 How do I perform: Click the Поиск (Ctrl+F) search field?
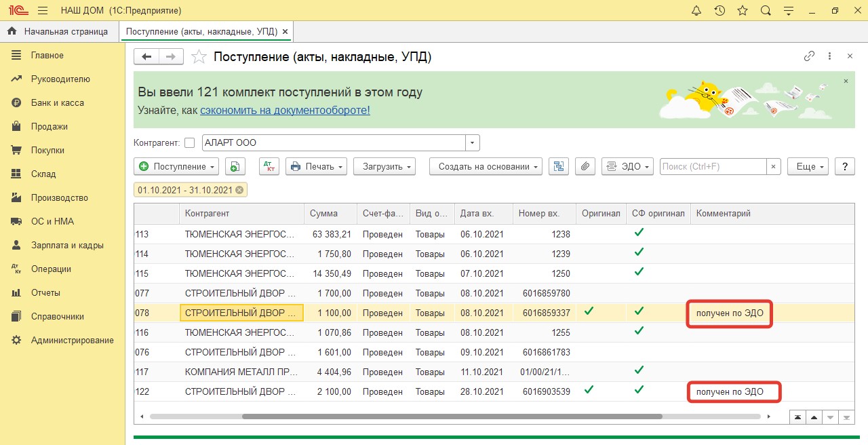713,166
